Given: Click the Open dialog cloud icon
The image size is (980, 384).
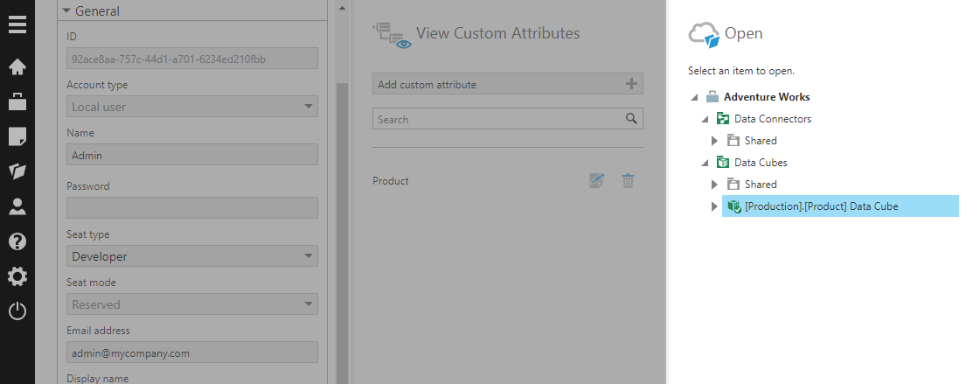Looking at the screenshot, I should point(705,35).
